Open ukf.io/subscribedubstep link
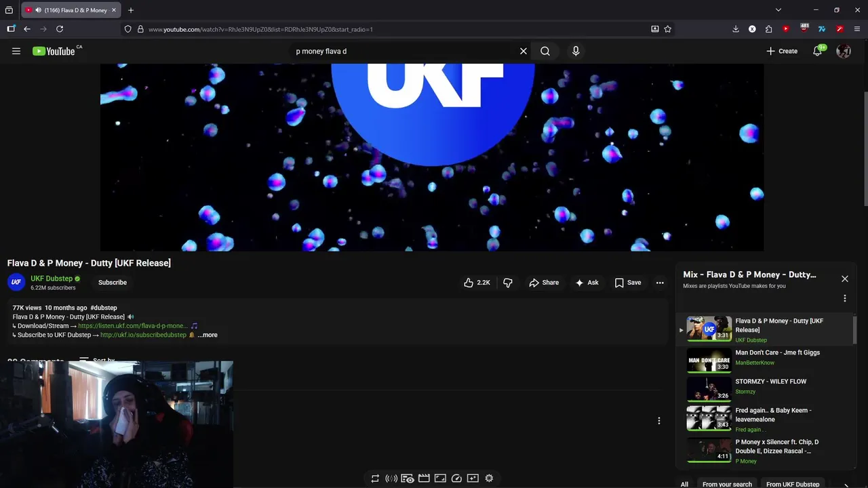 (x=143, y=335)
